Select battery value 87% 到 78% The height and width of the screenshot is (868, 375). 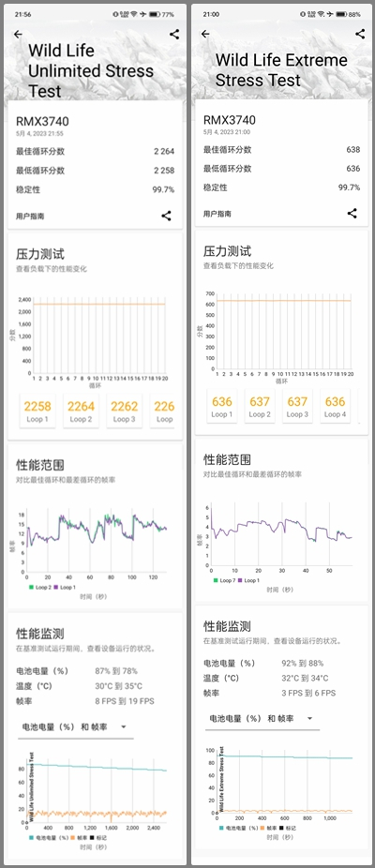click(x=116, y=671)
